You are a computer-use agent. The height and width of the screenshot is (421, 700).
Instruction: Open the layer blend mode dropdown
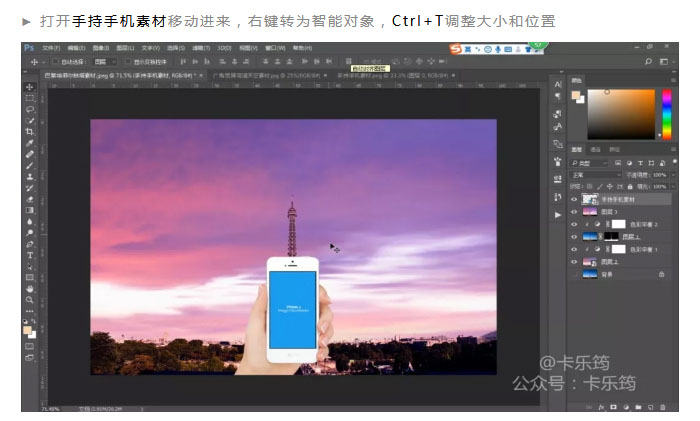click(x=594, y=174)
